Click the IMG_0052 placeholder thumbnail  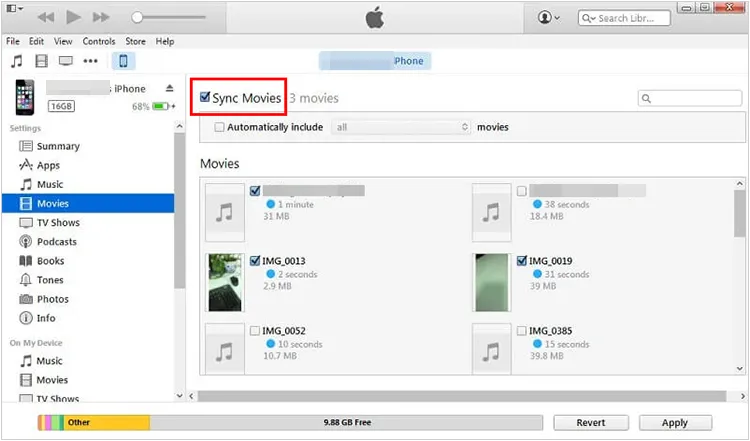click(225, 349)
